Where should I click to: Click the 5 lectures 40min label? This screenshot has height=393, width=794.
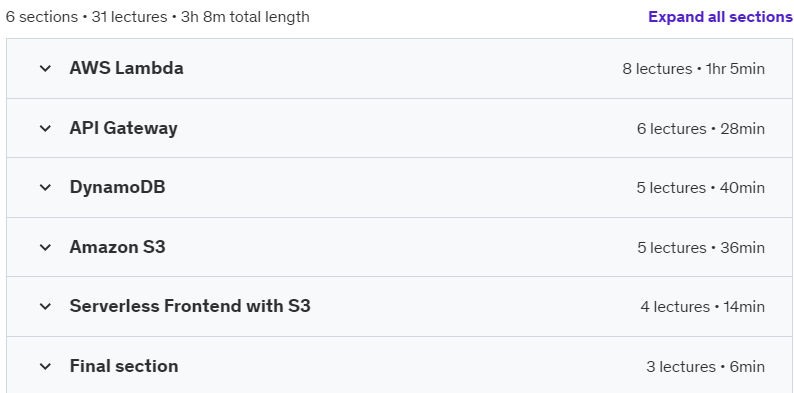(701, 188)
